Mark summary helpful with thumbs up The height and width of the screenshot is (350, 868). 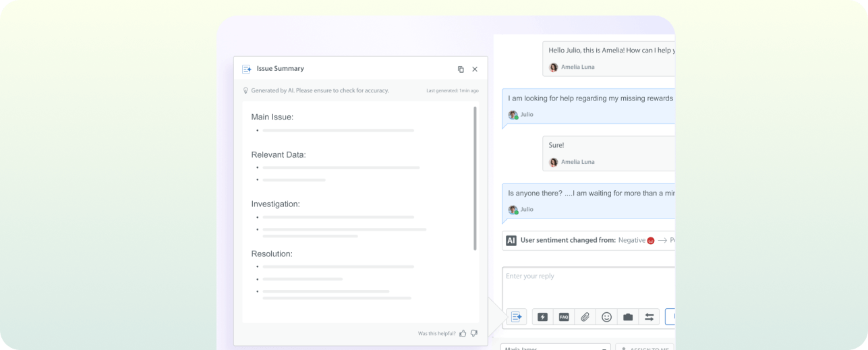pos(463,333)
